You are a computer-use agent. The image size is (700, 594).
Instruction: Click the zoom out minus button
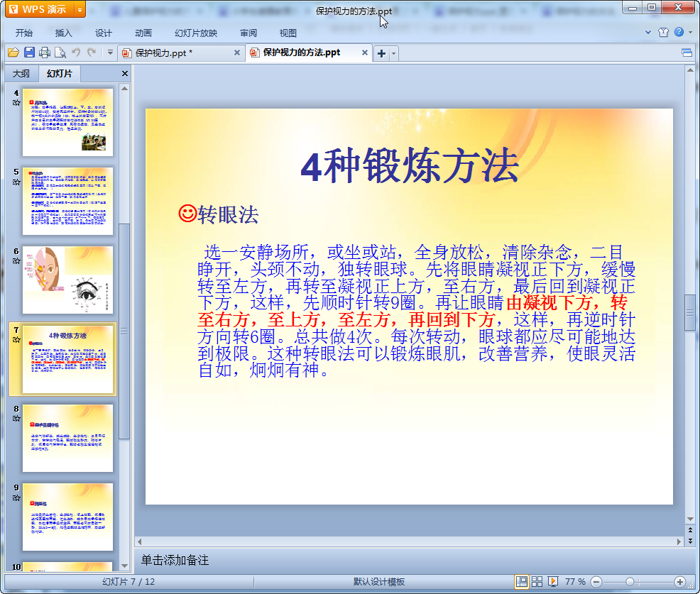click(596, 582)
